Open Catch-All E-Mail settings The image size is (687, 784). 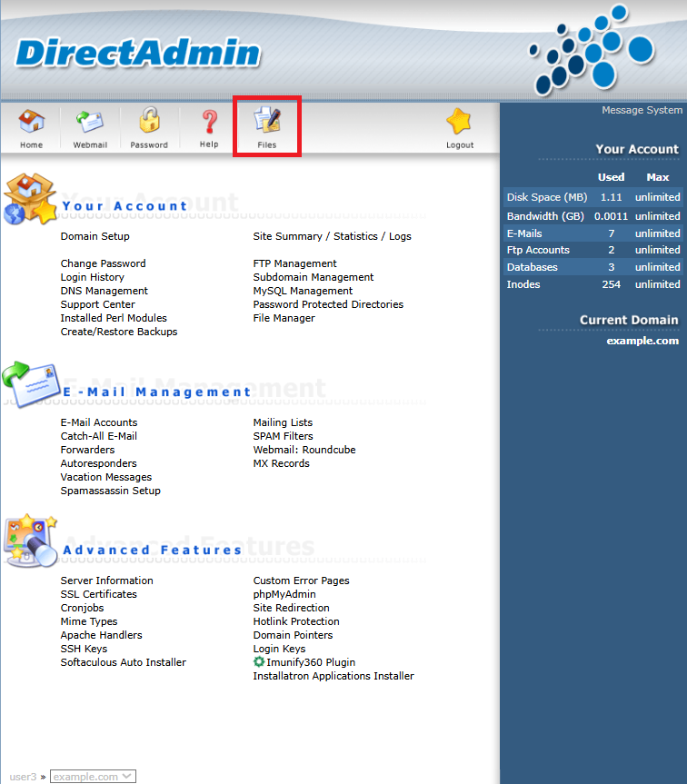point(98,436)
